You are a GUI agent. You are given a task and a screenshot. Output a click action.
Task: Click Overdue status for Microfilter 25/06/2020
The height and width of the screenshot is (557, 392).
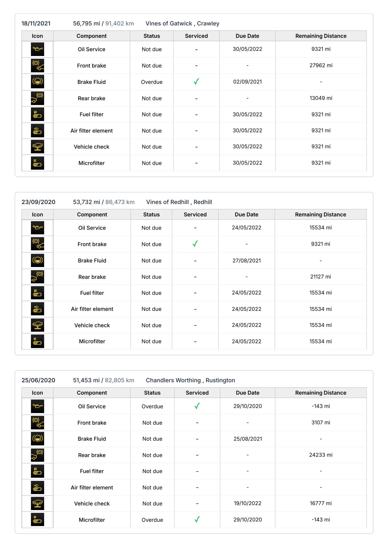152,520
